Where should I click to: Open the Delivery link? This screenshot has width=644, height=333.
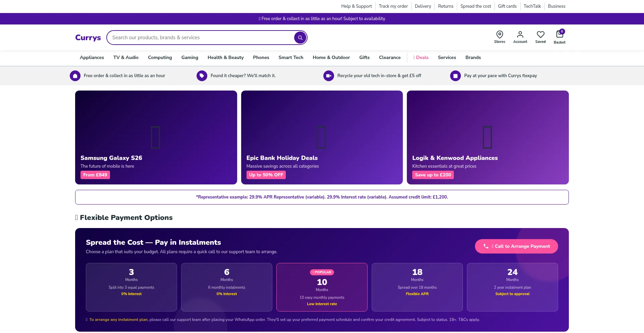coord(423,6)
